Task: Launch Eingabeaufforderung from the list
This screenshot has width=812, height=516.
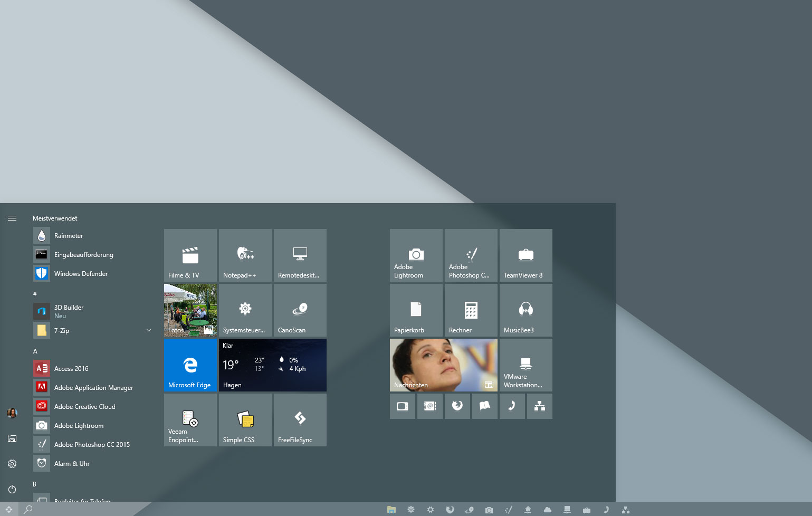Action: point(93,255)
